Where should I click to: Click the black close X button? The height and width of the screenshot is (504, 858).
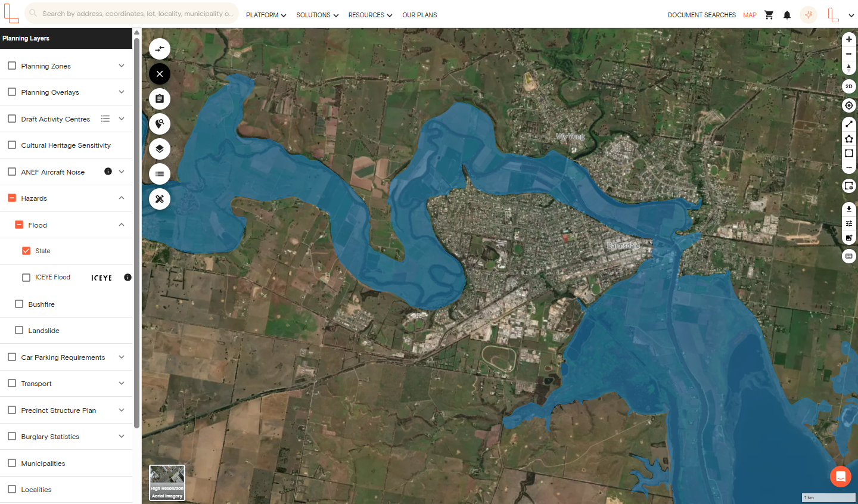(x=160, y=74)
